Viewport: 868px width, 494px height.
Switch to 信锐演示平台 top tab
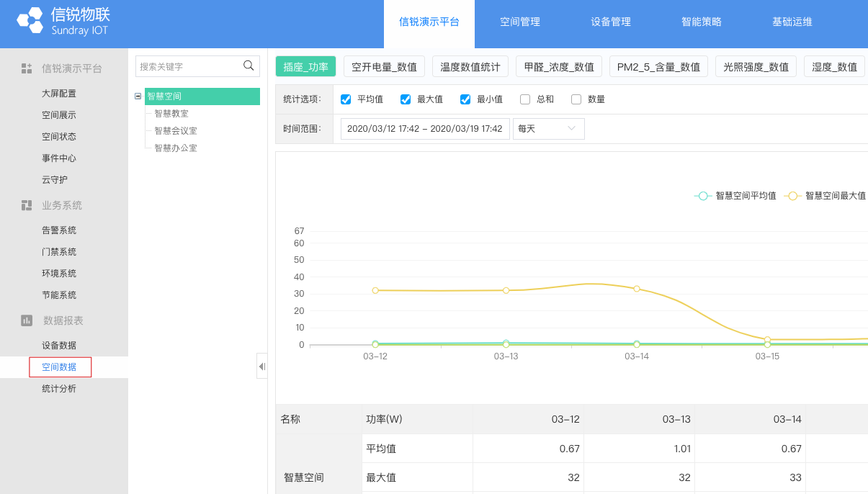point(429,22)
